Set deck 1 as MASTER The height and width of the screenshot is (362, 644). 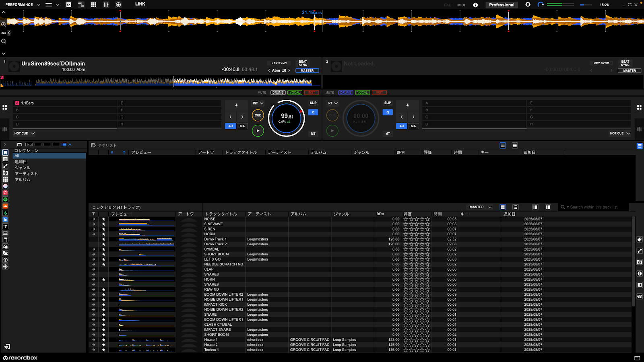pyautogui.click(x=307, y=71)
